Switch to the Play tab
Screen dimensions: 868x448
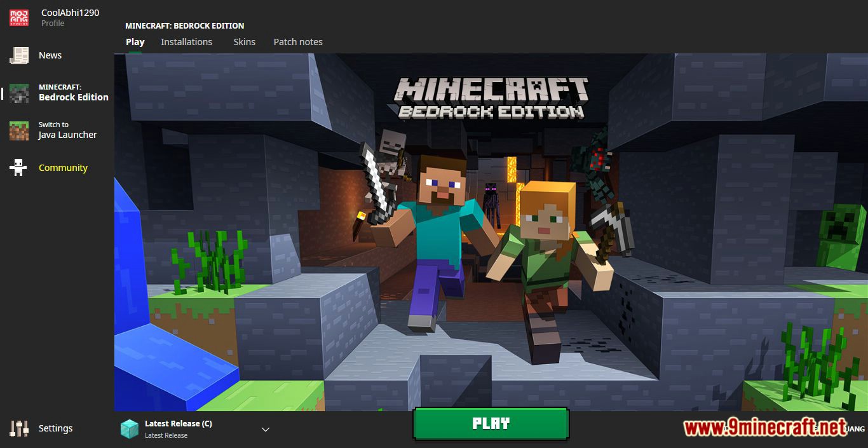[x=135, y=42]
